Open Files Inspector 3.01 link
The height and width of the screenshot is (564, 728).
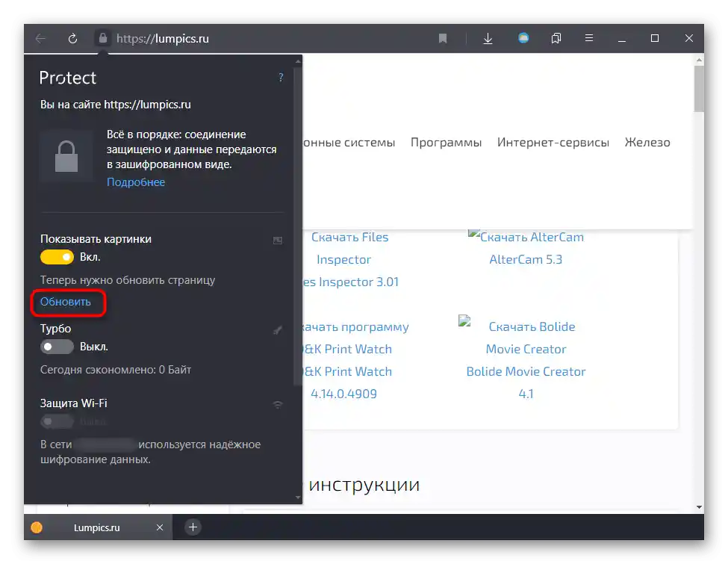[x=351, y=282]
